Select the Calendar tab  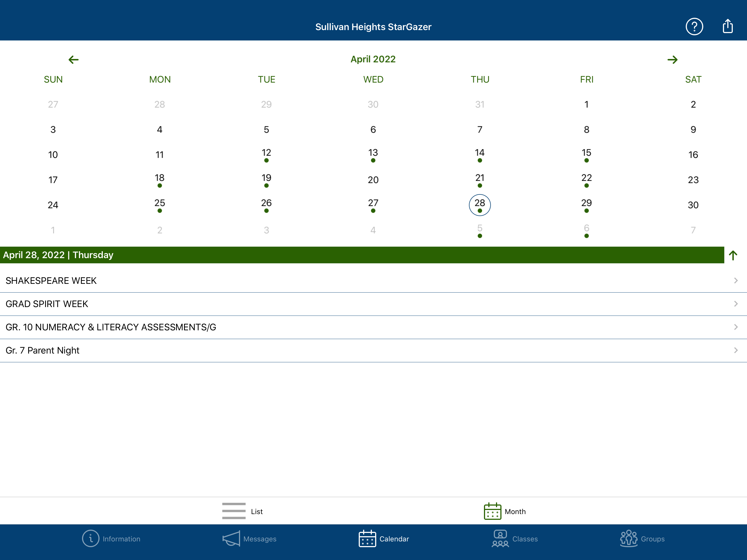pos(384,538)
